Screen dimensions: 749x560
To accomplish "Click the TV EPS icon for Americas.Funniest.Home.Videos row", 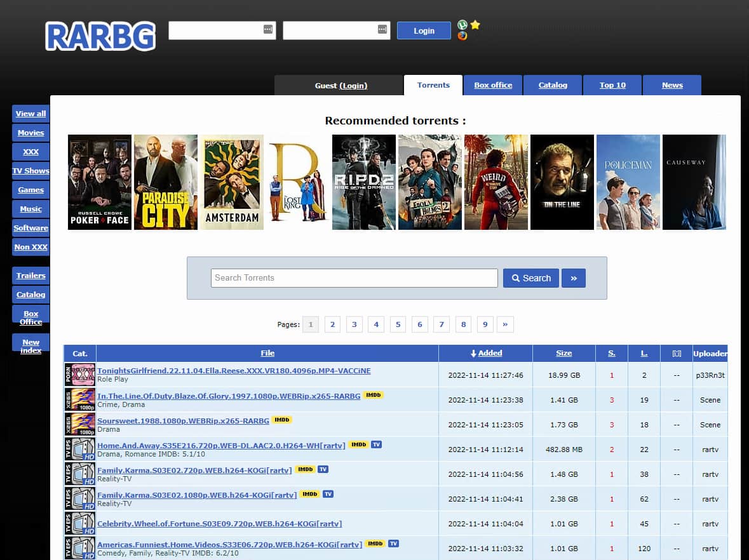I will pyautogui.click(x=80, y=548).
